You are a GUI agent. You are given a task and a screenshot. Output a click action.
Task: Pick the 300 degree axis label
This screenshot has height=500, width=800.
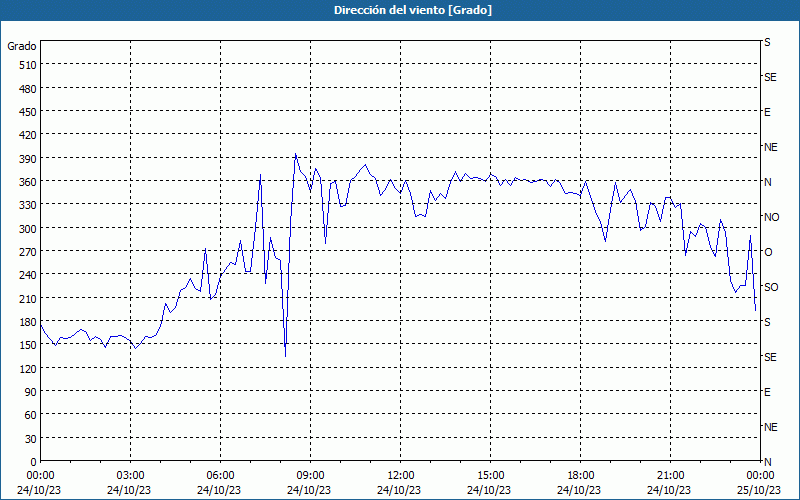(x=29, y=229)
